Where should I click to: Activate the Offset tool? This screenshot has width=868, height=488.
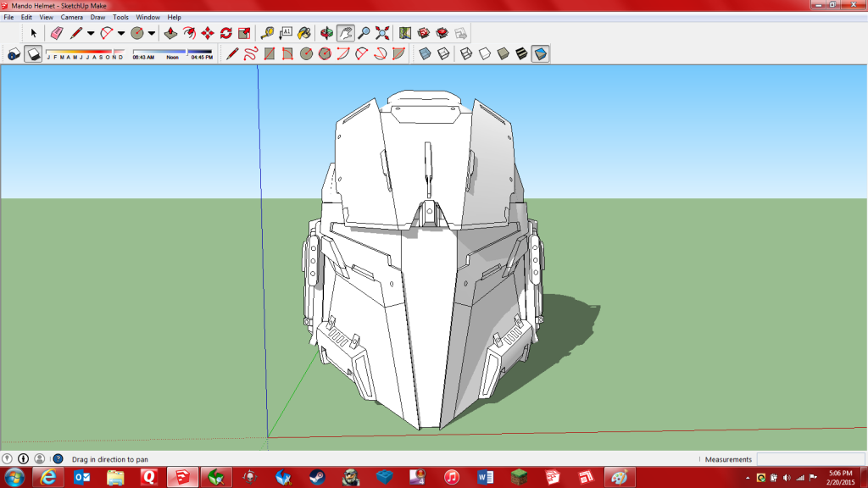click(189, 33)
